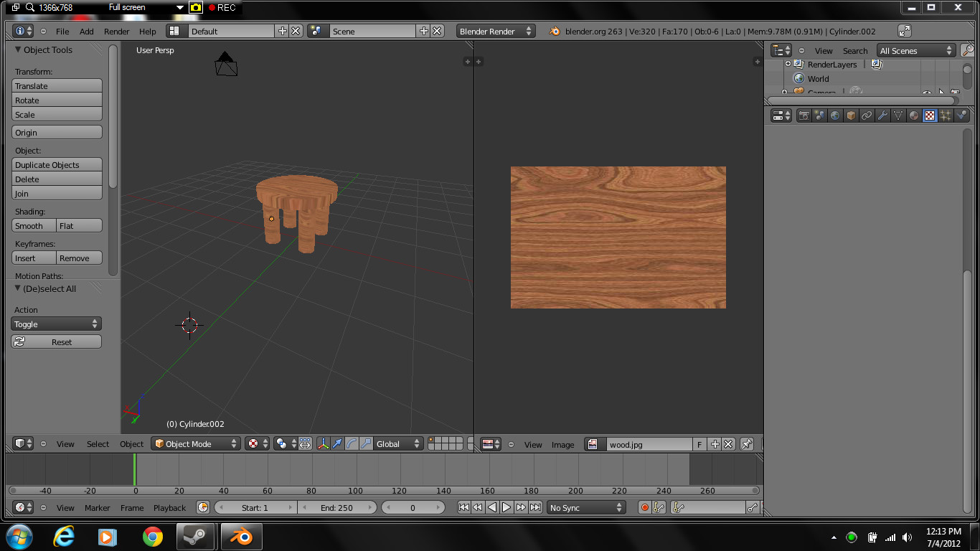Collapse the Object Tools panel
The width and height of the screenshot is (980, 551).
19,50
